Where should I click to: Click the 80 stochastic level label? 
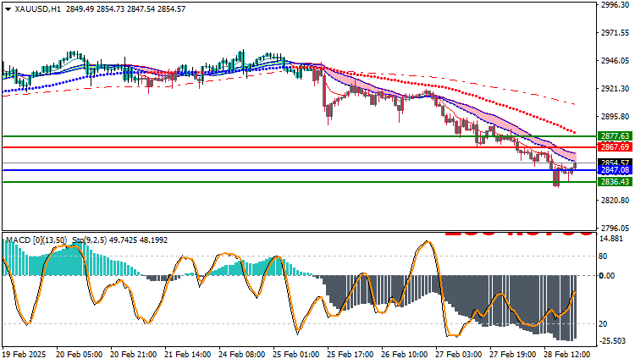tap(603, 256)
